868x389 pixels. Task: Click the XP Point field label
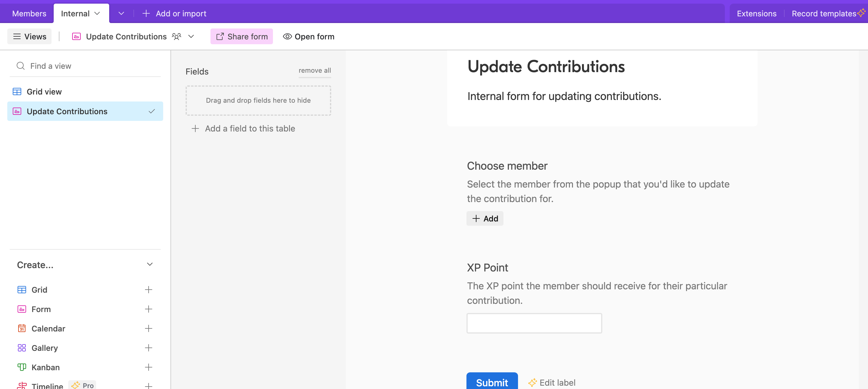click(487, 268)
